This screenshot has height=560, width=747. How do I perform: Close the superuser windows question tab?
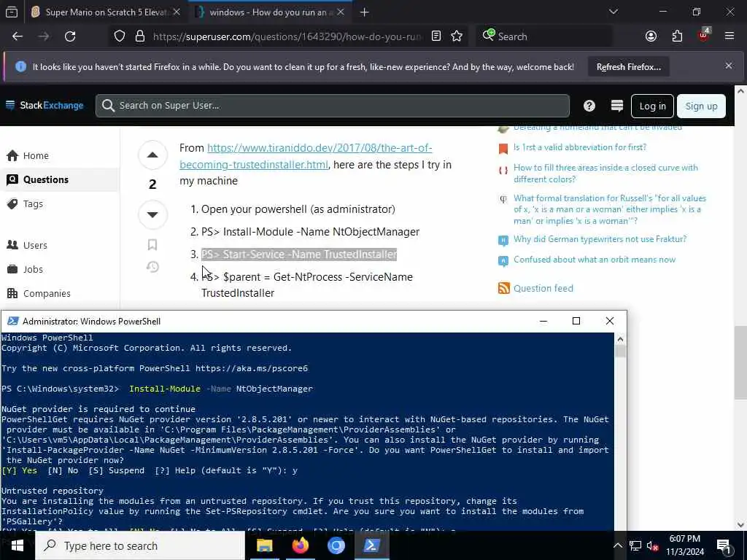[x=341, y=12]
